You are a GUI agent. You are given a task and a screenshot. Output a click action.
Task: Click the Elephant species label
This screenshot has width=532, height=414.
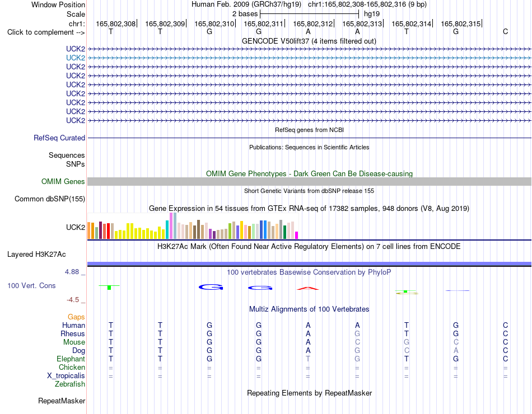71,359
